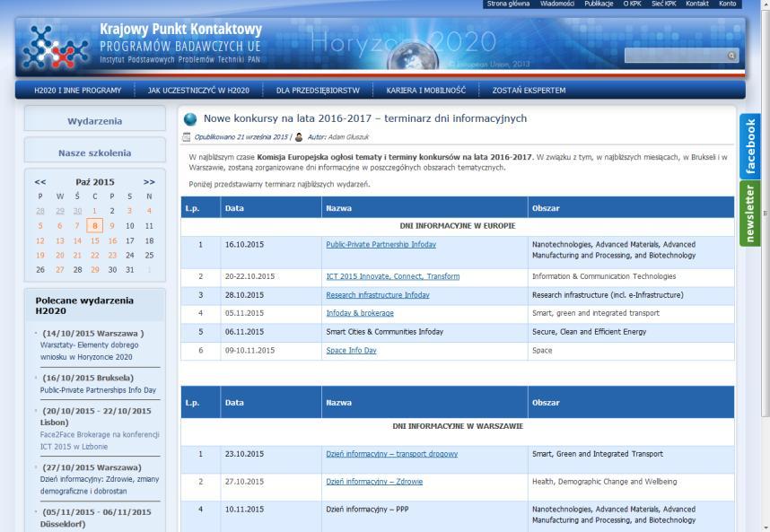Open Infoday & brokerage link
770x532 pixels.
(360, 313)
